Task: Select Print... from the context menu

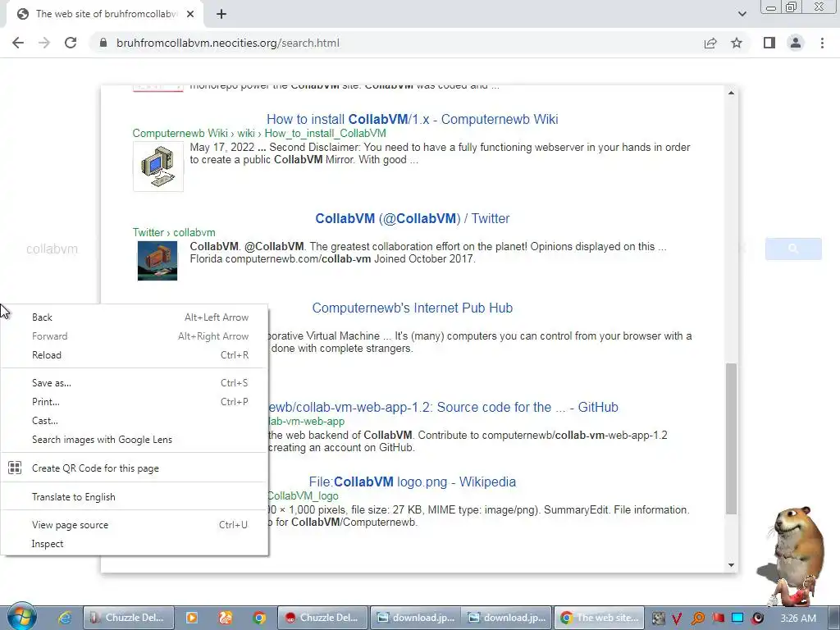Action: 134,402
